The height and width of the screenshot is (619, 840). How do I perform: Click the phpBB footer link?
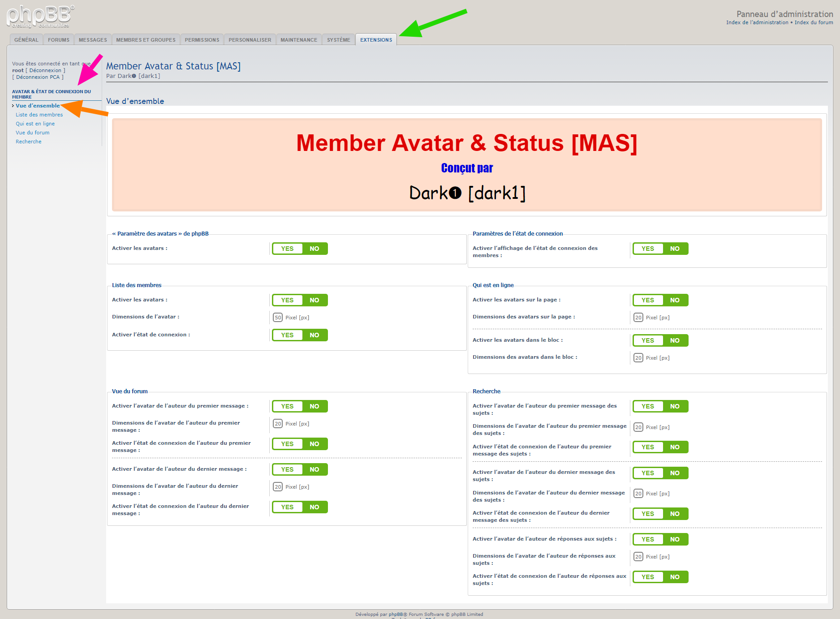pos(395,615)
